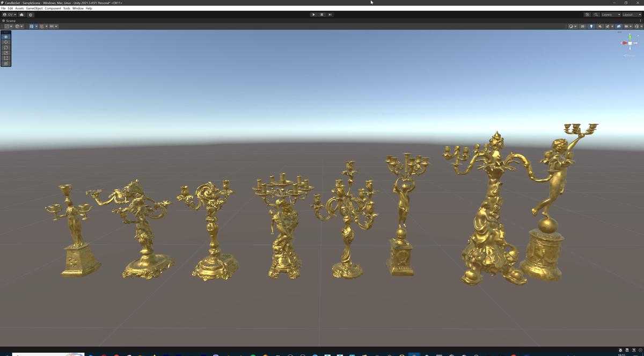Viewport: 644px width, 356px height.
Task: Open the grid snapping settings arrow
Action: [x=47, y=26]
